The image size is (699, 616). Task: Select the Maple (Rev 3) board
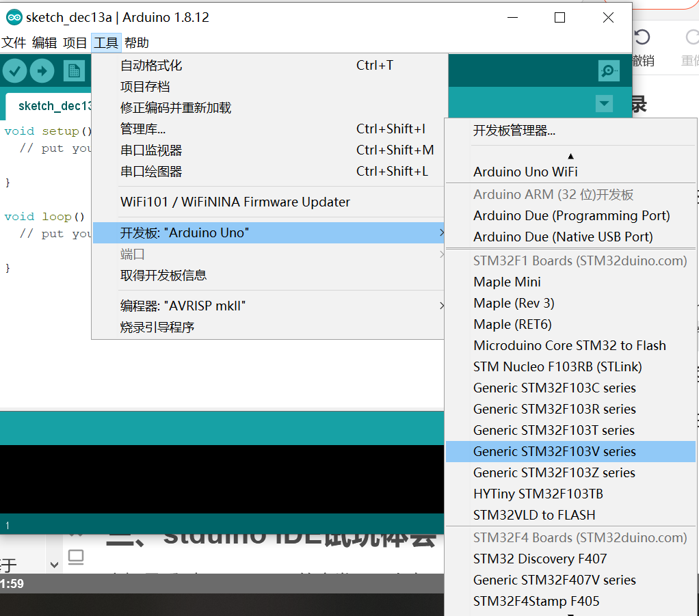(570, 303)
